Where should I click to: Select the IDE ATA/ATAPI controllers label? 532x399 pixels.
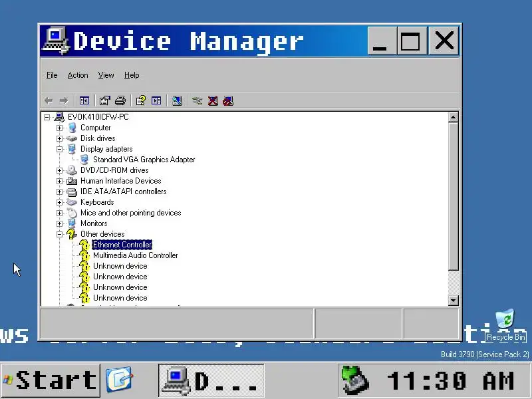(x=123, y=192)
